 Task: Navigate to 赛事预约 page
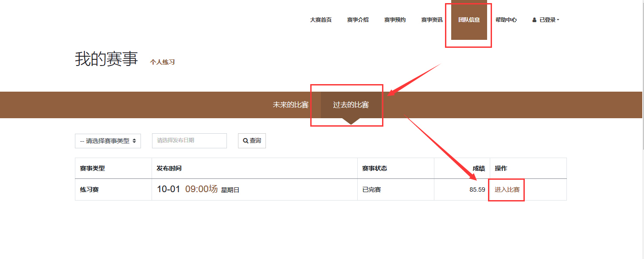(x=394, y=20)
